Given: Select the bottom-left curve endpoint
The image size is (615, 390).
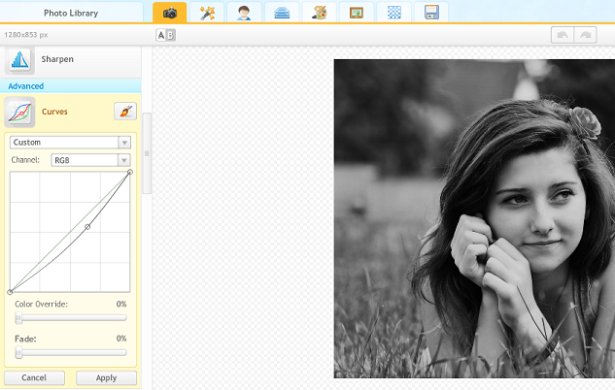Looking at the screenshot, I should tap(10, 292).
